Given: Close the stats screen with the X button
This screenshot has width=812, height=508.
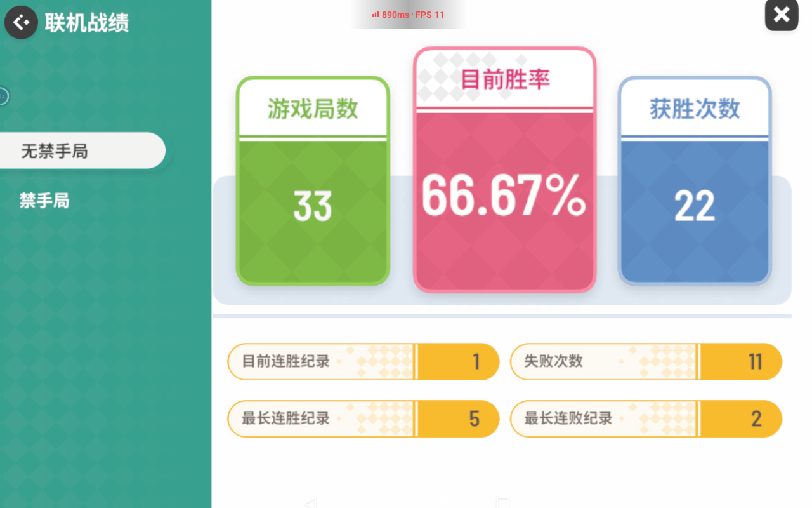Looking at the screenshot, I should (781, 15).
